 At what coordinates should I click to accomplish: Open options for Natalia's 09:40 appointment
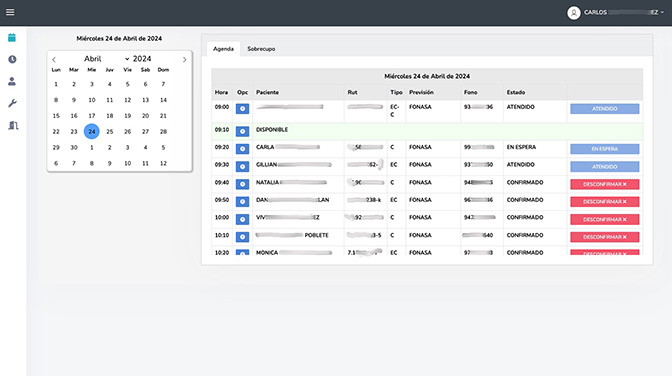click(x=242, y=184)
